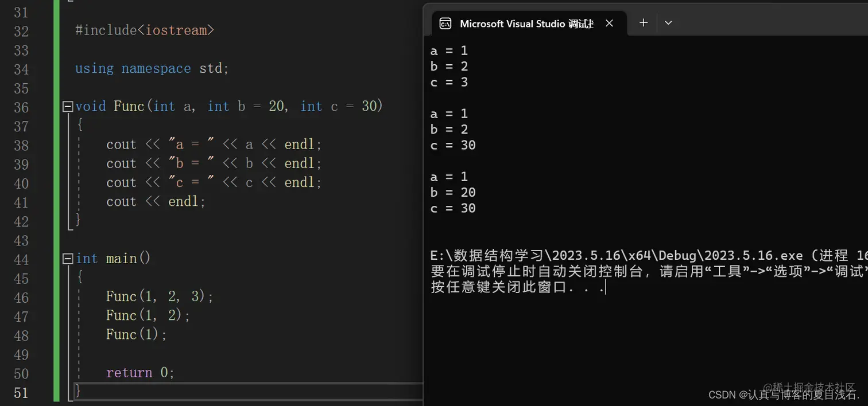Click the 'int c = 30' parameter
The image size is (868, 406).
pyautogui.click(x=339, y=107)
